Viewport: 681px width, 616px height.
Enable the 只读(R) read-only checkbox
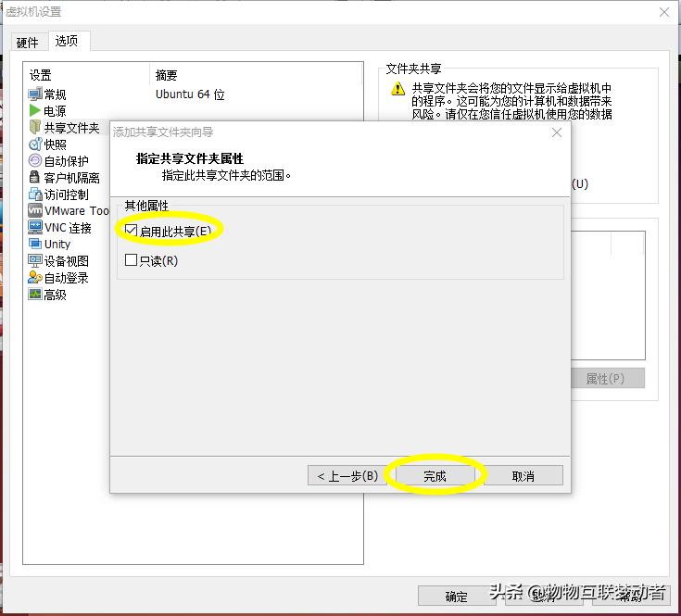pos(132,260)
